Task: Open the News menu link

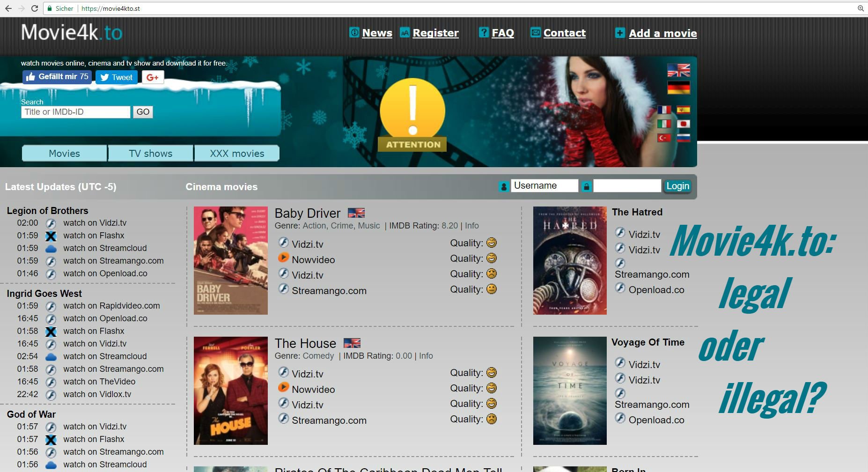Action: pos(377,33)
